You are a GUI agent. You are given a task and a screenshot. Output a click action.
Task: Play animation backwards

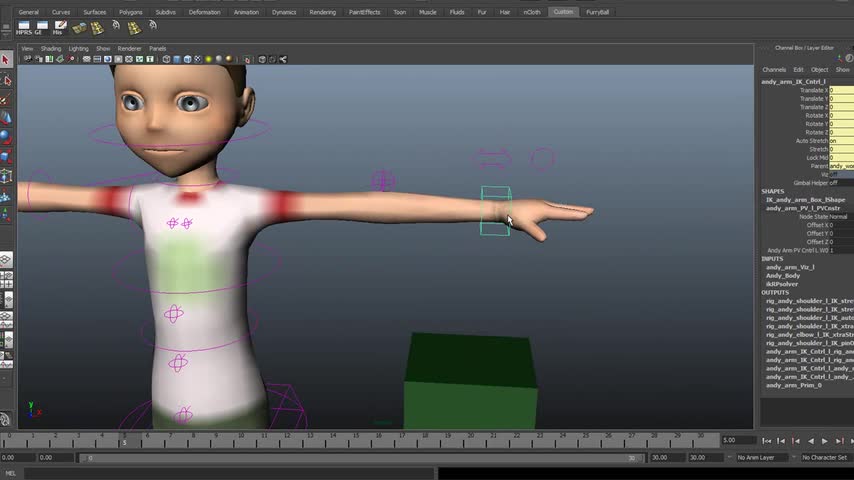tap(811, 441)
